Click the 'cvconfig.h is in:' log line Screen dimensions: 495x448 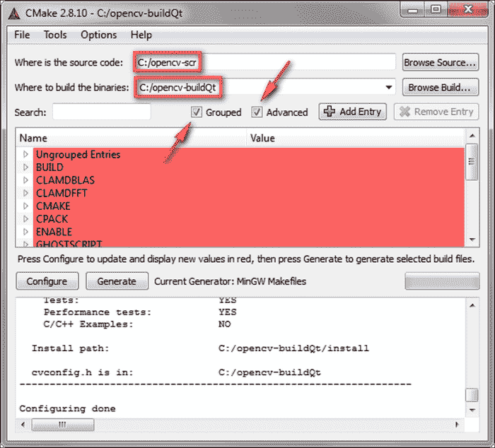176,372
